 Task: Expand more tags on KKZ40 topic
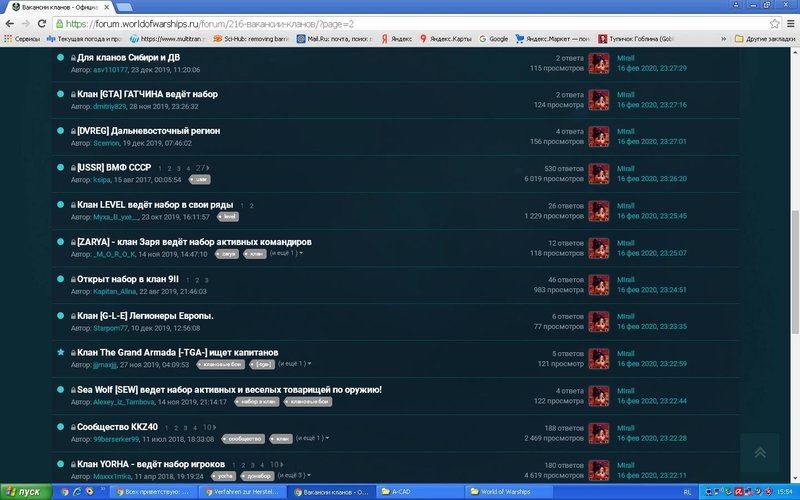coord(312,438)
